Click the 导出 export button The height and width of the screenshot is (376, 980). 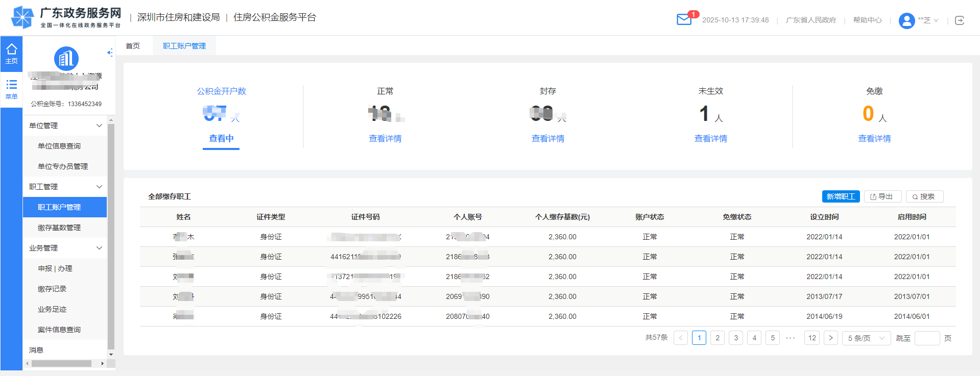point(882,196)
